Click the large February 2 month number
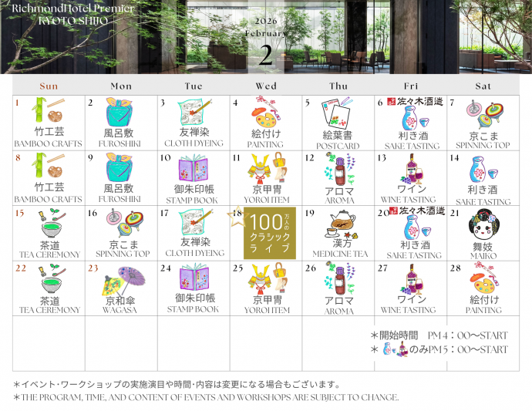The height and width of the screenshot is (411, 532). tap(266, 55)
